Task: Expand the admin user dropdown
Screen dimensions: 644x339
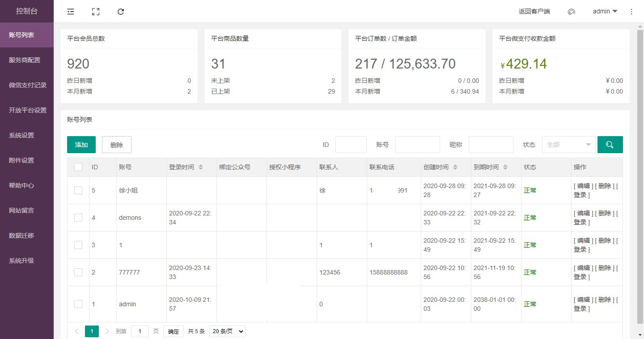Action: (605, 12)
